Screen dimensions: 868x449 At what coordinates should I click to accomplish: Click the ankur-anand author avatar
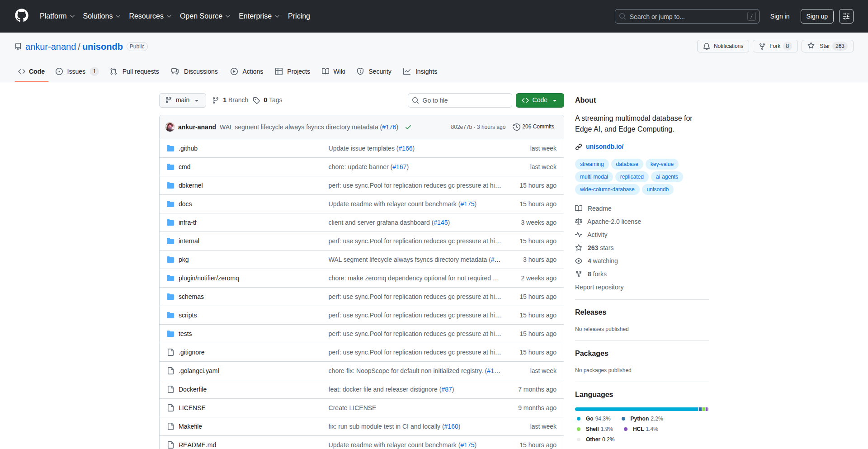pyautogui.click(x=170, y=127)
